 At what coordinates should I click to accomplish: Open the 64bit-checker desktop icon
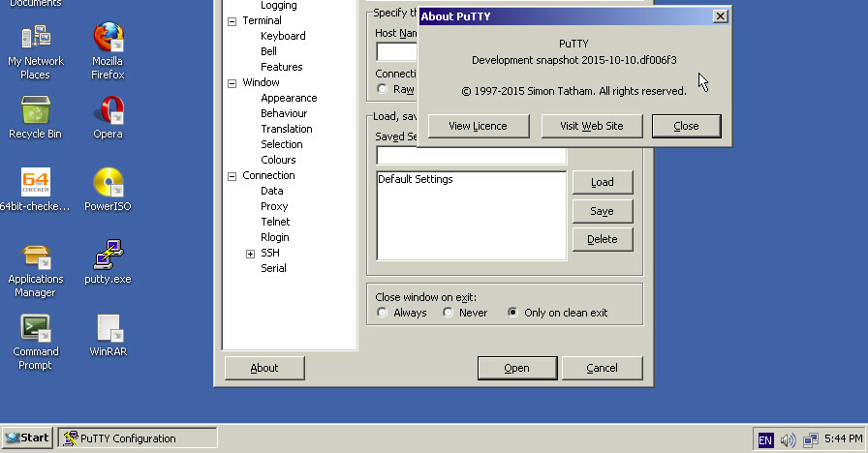[x=36, y=190]
